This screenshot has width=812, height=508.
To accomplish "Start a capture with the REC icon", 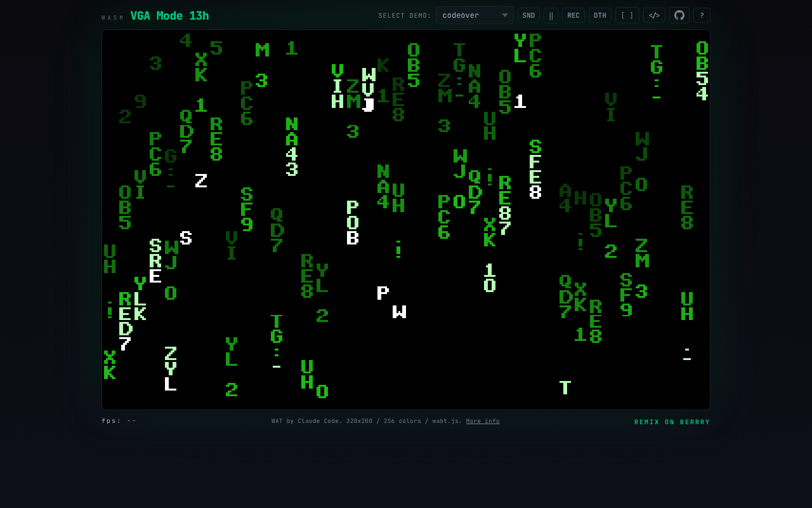I will (573, 15).
